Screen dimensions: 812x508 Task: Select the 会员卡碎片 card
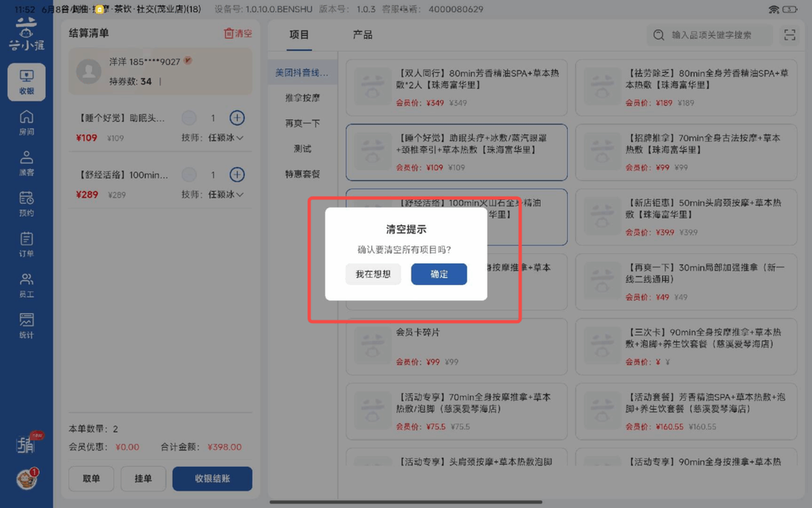pos(456,347)
